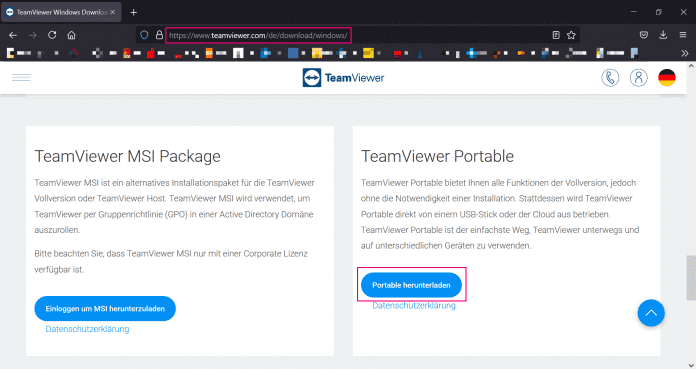Click the phone contact icon
This screenshot has height=369, width=696.
pos(610,78)
